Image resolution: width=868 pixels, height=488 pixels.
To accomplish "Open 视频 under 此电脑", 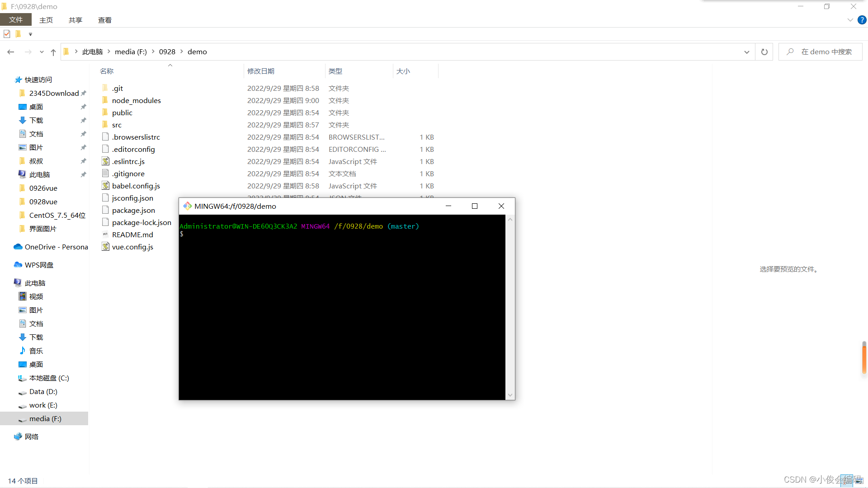I will coord(31,296).
